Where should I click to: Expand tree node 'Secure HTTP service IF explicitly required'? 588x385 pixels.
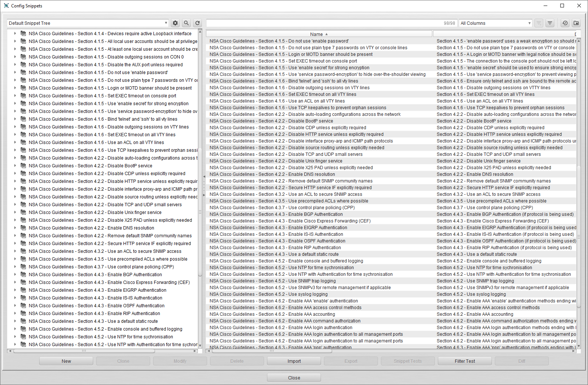point(15,243)
